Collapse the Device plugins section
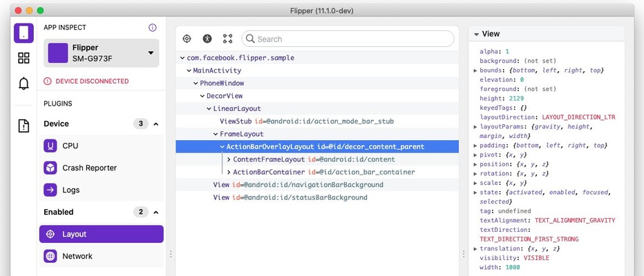644x276 pixels. 155,124
